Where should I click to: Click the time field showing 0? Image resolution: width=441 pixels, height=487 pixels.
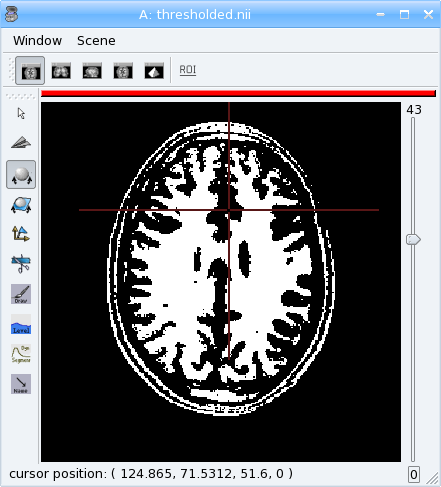tap(414, 474)
